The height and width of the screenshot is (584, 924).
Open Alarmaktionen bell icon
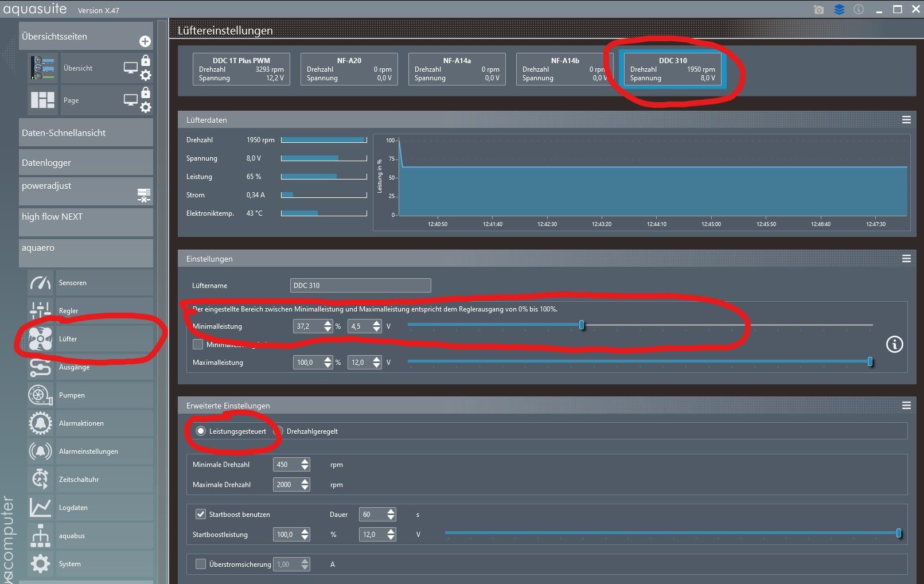(40, 423)
